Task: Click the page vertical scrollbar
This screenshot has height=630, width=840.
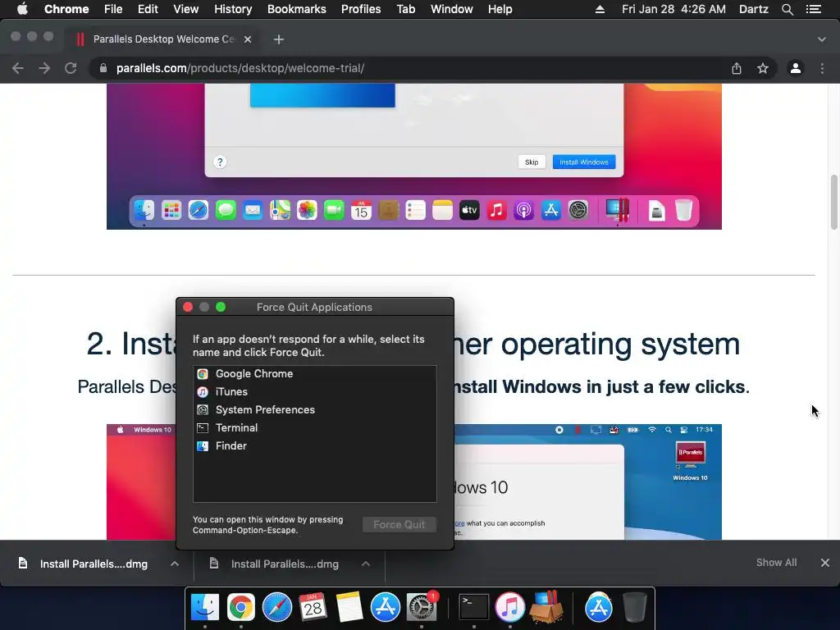Action: point(834,202)
